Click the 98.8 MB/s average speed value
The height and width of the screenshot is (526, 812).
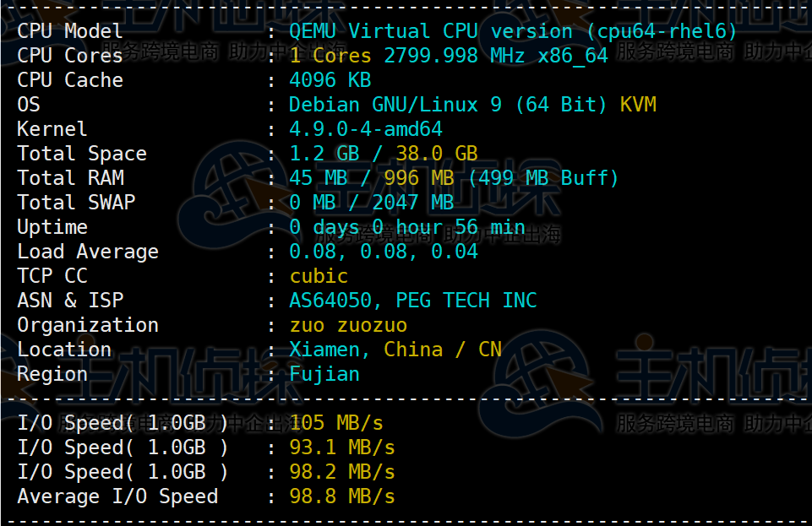point(342,496)
